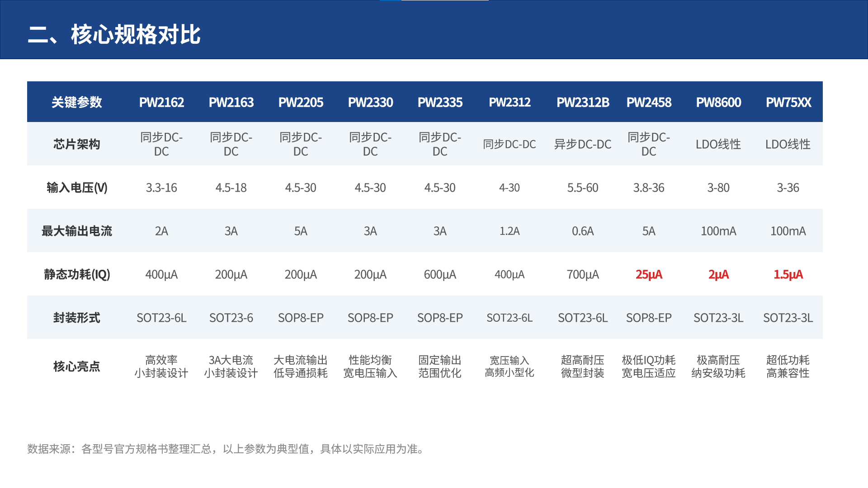Screen dimensions: 868x488
Task: Select the SOT23-6 package cell
Action: 231,318
